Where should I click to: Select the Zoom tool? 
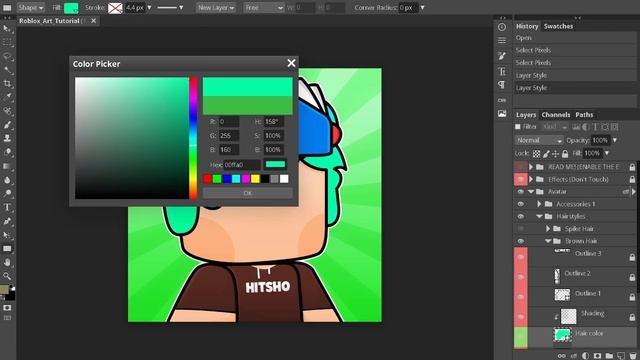pyautogui.click(x=7, y=276)
